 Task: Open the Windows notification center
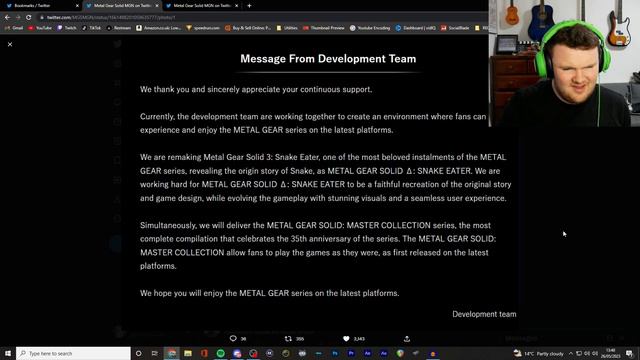(x=630, y=353)
